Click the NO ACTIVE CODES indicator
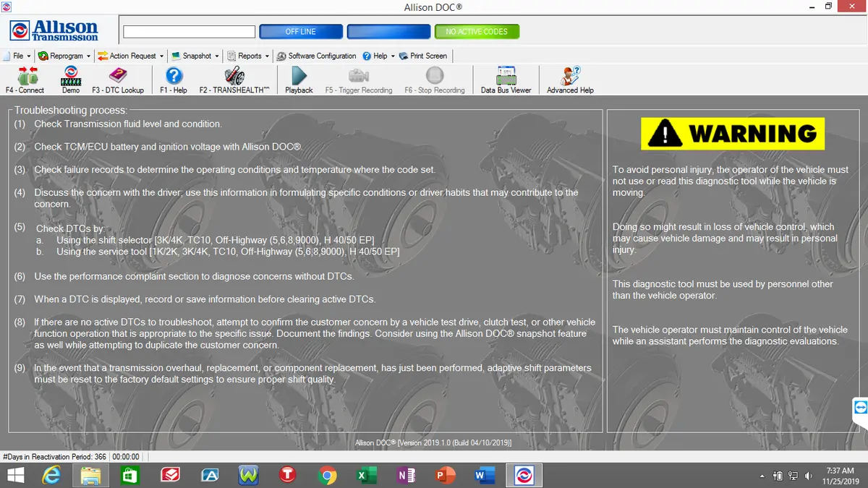 477,32
